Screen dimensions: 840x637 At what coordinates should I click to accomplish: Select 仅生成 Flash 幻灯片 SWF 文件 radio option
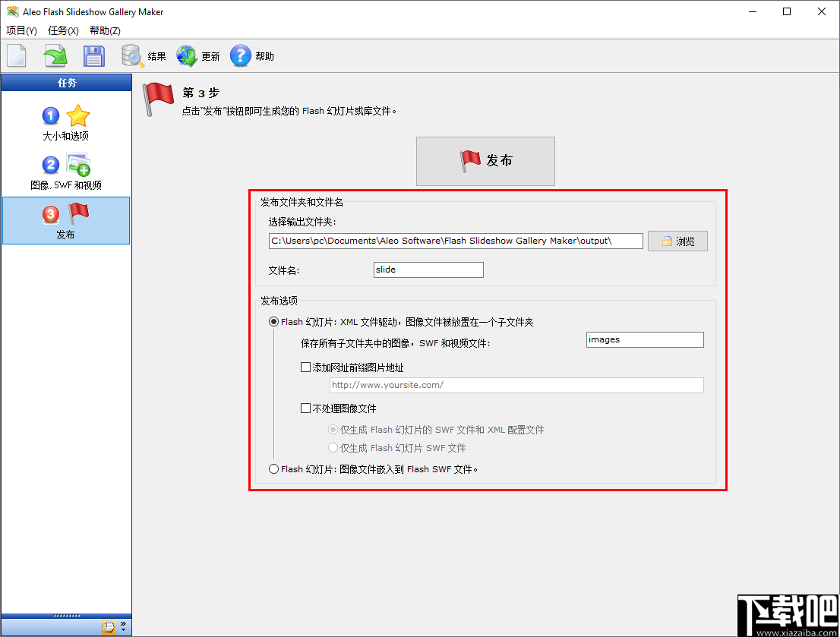coord(333,448)
